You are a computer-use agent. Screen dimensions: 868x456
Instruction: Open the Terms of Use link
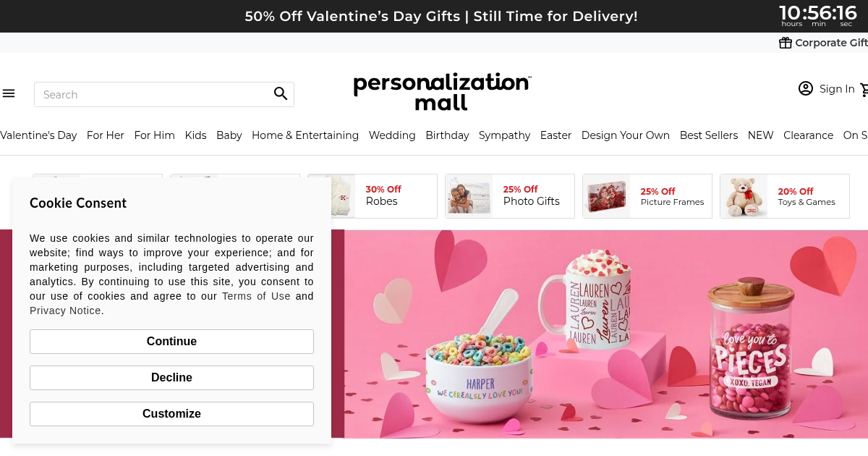[256, 296]
